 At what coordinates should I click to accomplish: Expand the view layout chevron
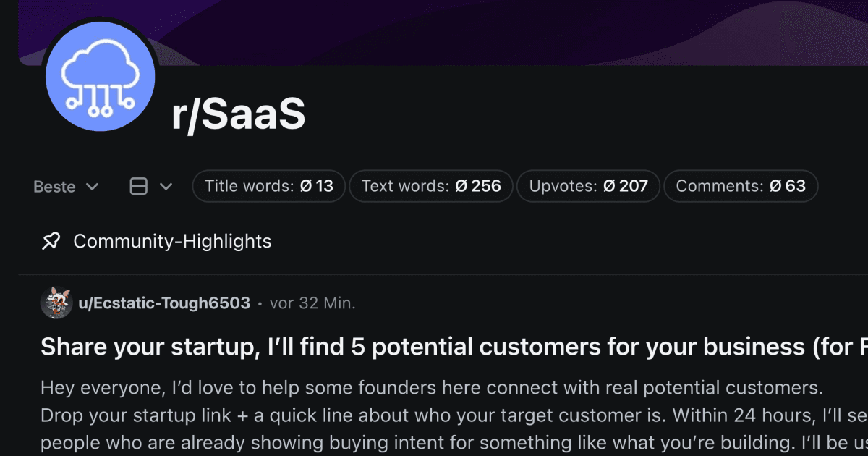[168, 186]
